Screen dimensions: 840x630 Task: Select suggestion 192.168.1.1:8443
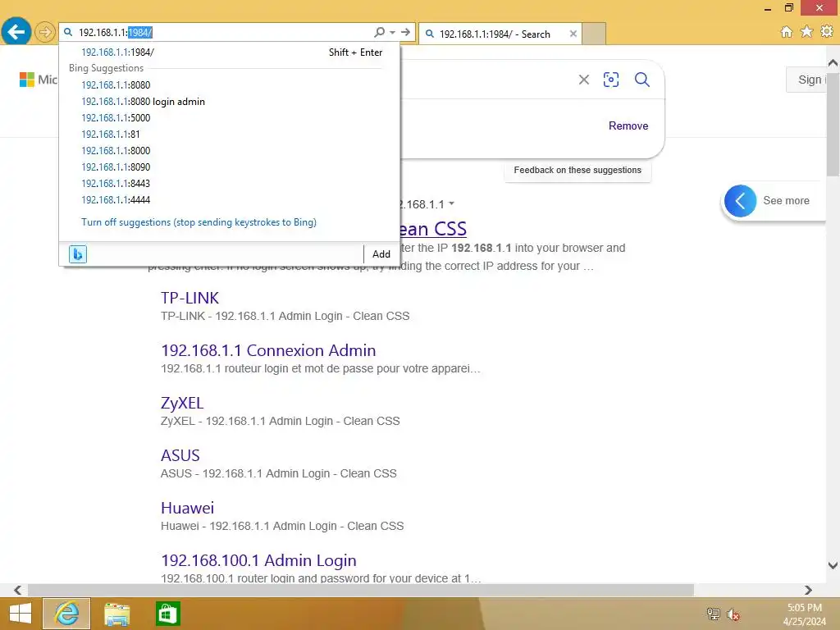230,183
